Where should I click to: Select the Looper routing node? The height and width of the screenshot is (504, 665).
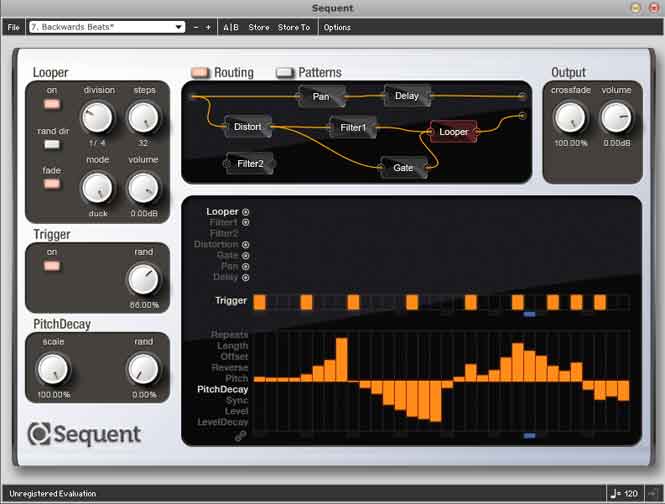453,132
